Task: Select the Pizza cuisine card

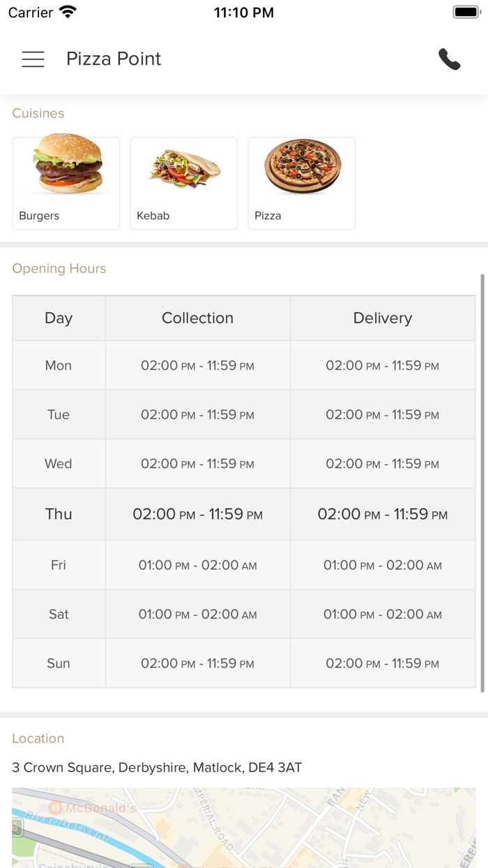Action: coord(302,183)
